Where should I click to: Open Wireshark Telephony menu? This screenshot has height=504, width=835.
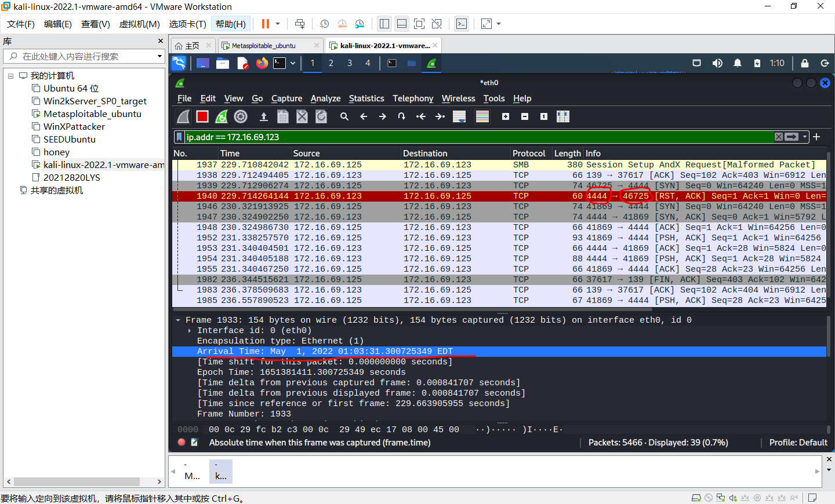[413, 98]
